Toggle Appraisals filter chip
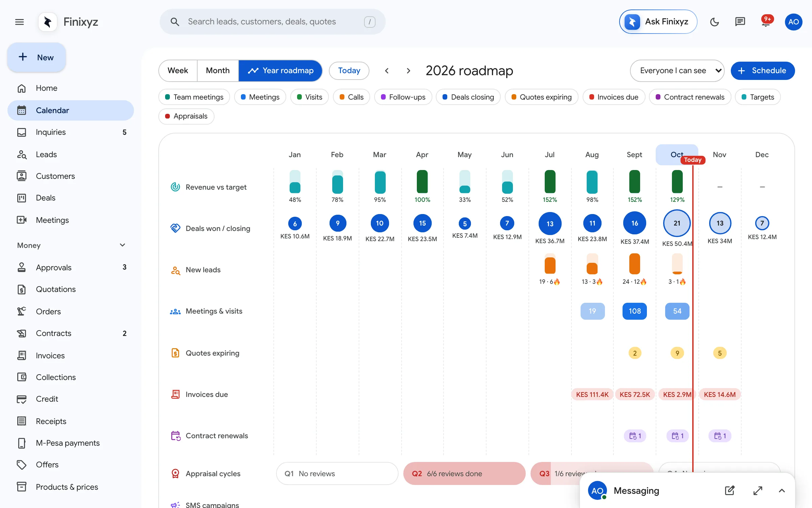This screenshot has height=508, width=812. coord(186,116)
